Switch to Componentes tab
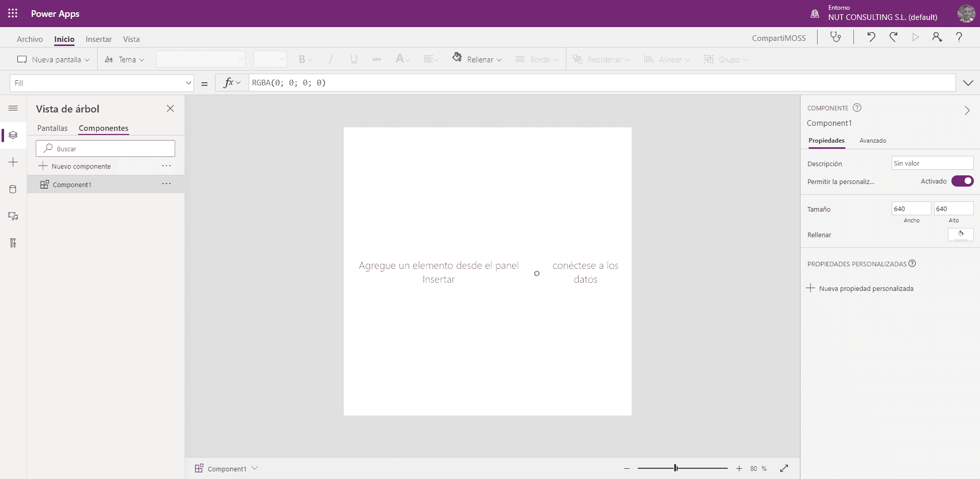This screenshot has width=980, height=479. point(104,128)
